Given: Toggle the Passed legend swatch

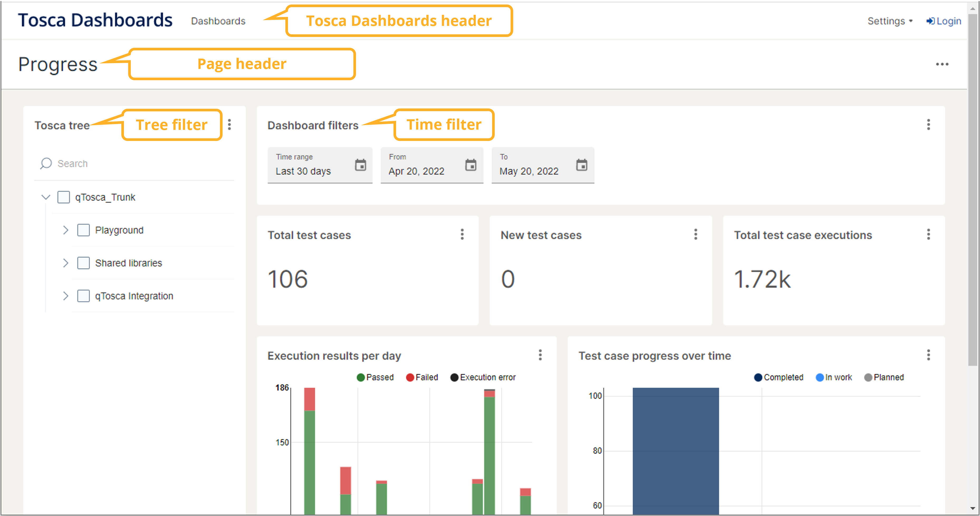Looking at the screenshot, I should click(360, 377).
